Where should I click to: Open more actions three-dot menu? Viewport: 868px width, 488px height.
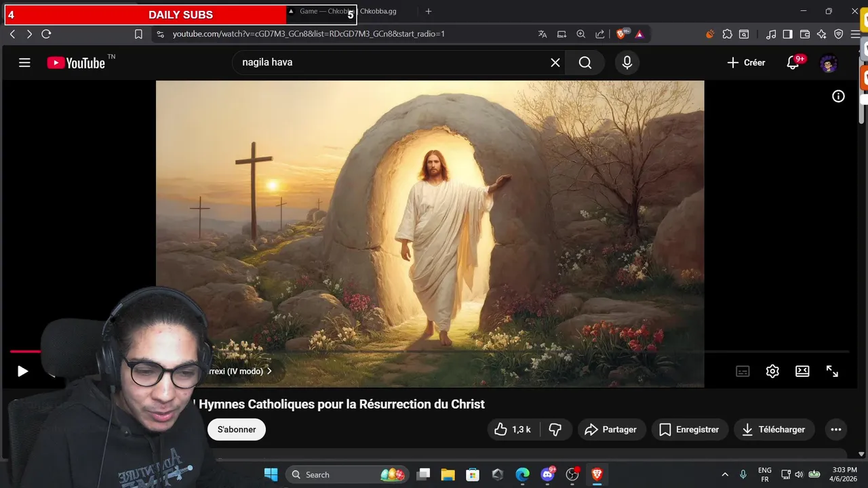(836, 430)
